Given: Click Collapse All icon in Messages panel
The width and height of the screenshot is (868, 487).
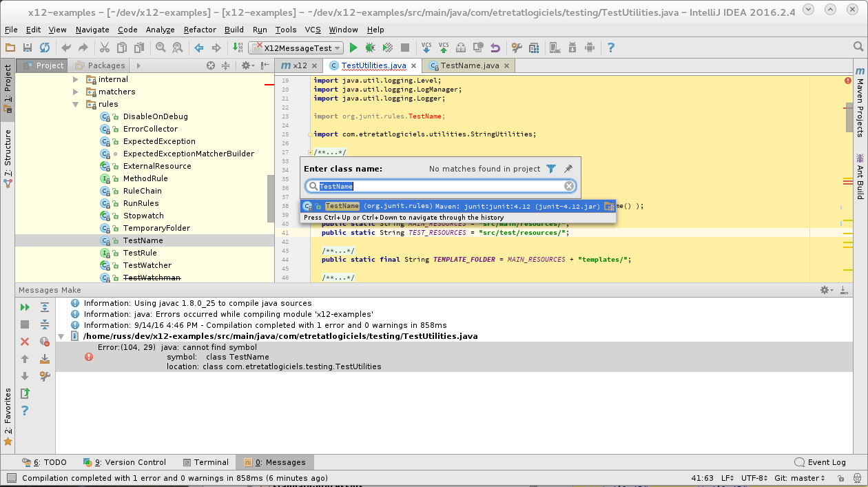Looking at the screenshot, I should click(x=45, y=324).
